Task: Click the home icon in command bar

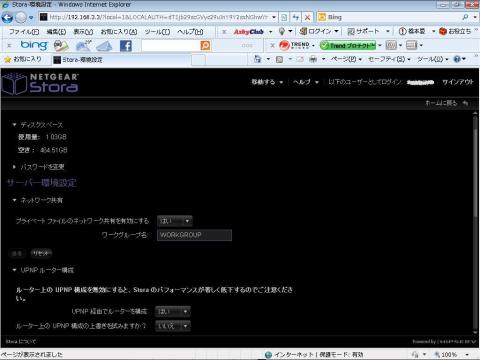Action: click(257, 59)
